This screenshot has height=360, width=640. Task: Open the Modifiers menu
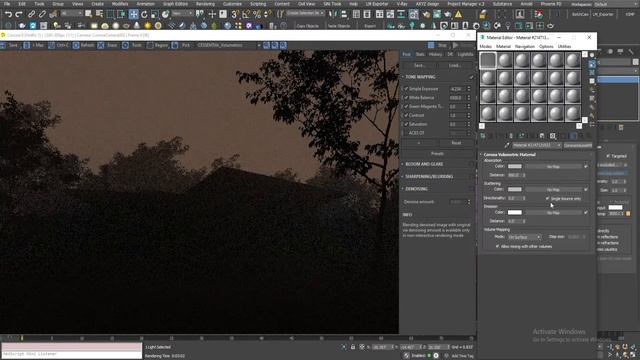(x=120, y=4)
